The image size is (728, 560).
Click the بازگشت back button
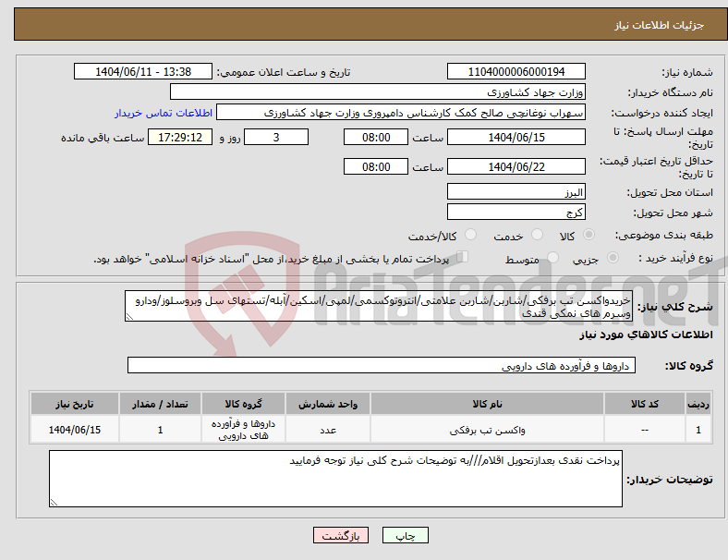[341, 535]
